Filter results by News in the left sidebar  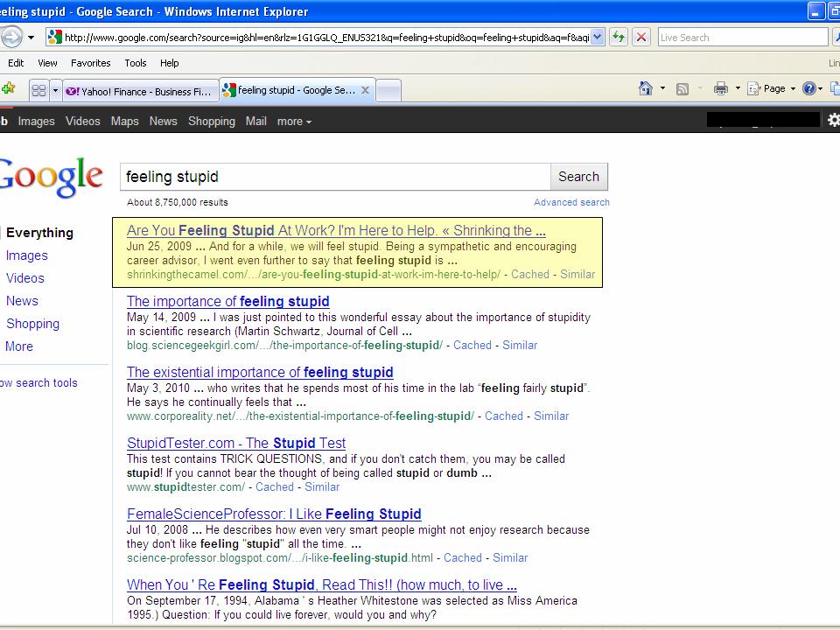[22, 300]
